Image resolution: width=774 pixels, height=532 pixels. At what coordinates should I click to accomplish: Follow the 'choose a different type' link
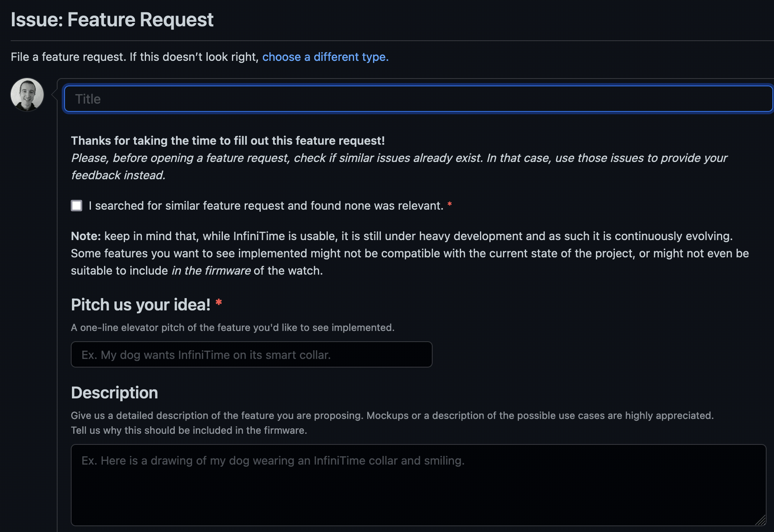coord(325,57)
